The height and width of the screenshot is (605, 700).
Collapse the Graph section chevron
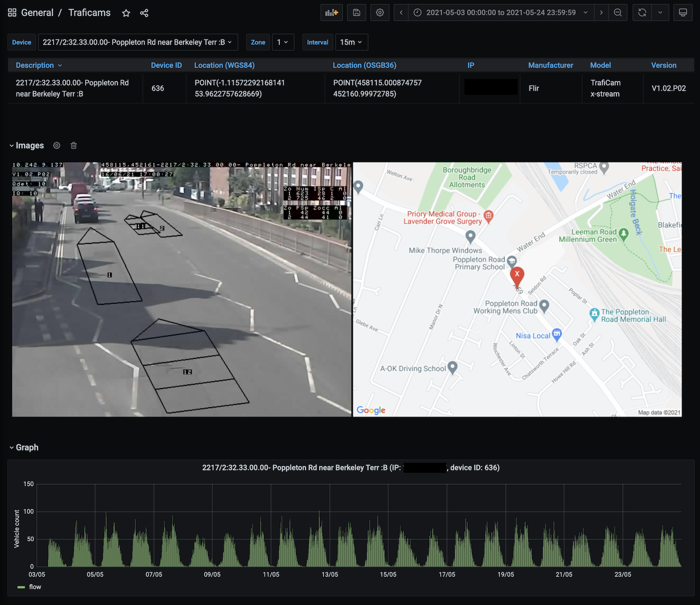11,447
